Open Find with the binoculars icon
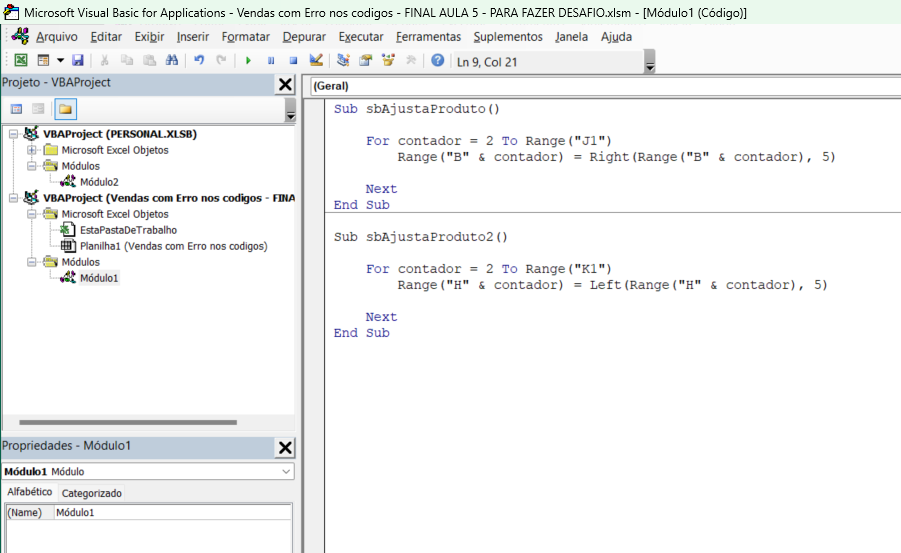Screen dimensions: 901x553 (171, 61)
